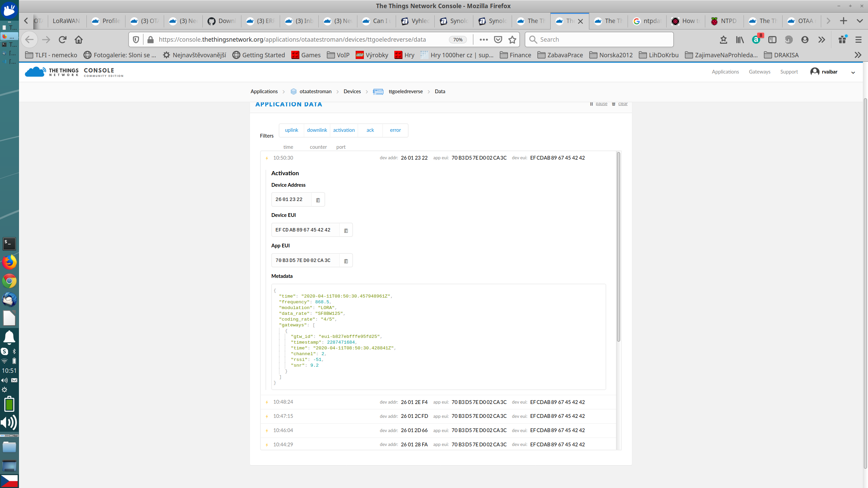Click the Devices breadcrumb link
This screenshot has width=868, height=488.
[x=352, y=91]
